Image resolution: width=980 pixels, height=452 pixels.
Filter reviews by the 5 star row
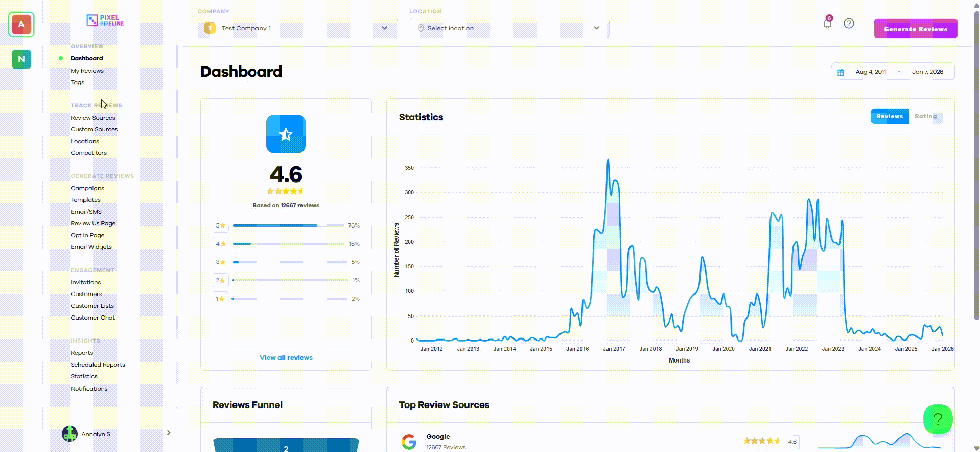[x=286, y=225]
